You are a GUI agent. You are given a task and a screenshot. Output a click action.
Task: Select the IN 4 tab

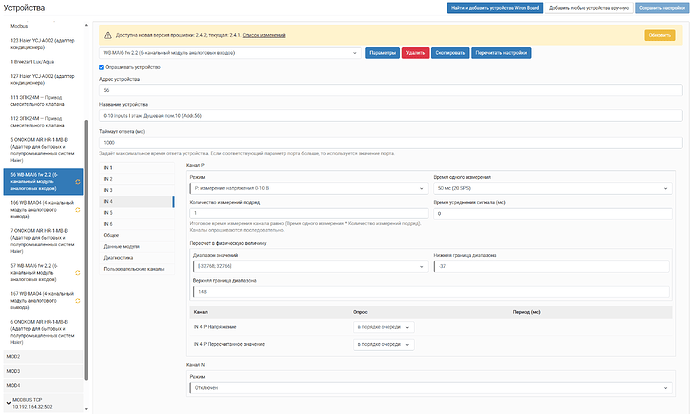(137, 202)
